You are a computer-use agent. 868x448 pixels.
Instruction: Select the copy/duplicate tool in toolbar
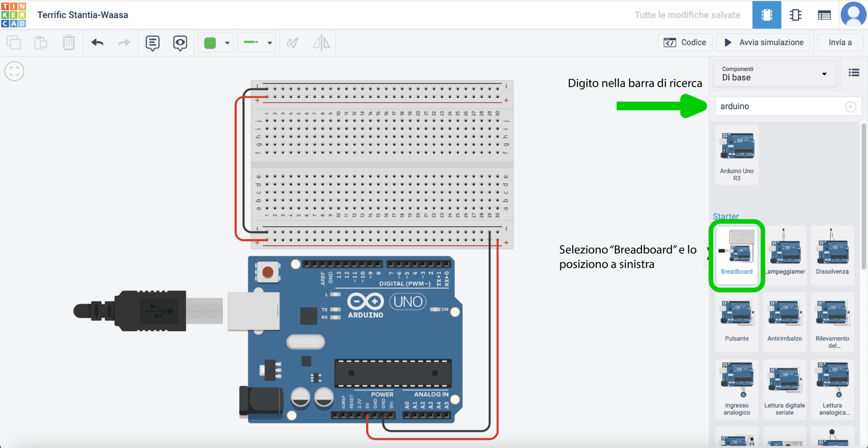pyautogui.click(x=14, y=42)
